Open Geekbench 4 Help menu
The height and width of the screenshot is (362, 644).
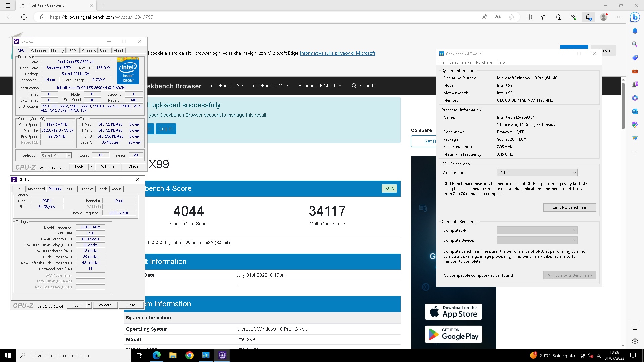coord(501,62)
